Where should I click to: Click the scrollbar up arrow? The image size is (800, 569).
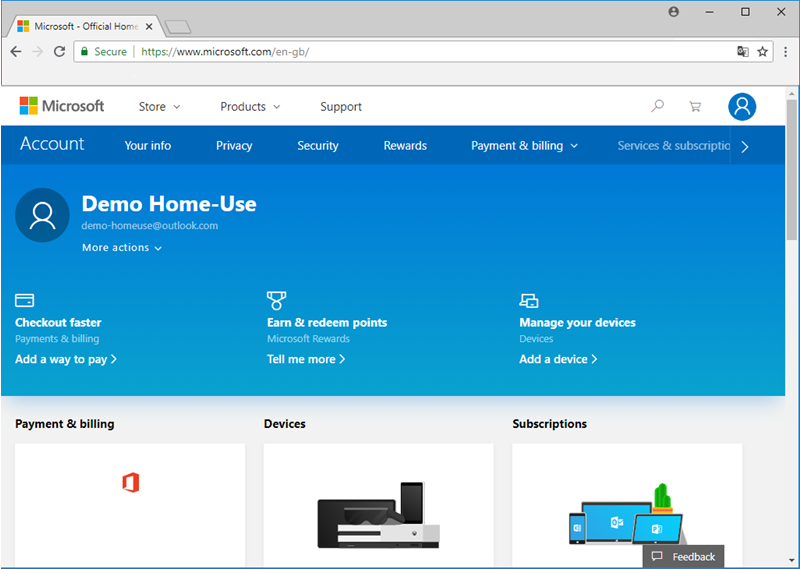pyautogui.click(x=791, y=94)
